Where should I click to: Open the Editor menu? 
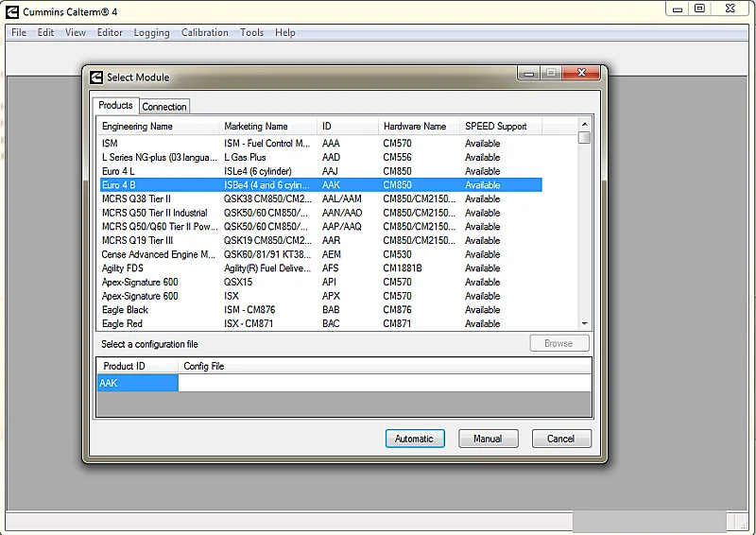[x=110, y=32]
